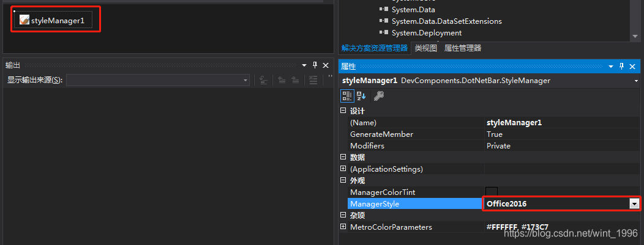The image size is (644, 245).
Task: Select the GenerateMember property label
Action: tap(381, 134)
